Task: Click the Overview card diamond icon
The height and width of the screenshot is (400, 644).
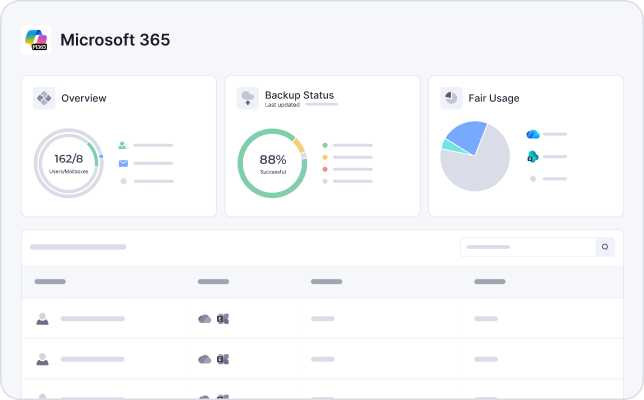Action: (44, 98)
